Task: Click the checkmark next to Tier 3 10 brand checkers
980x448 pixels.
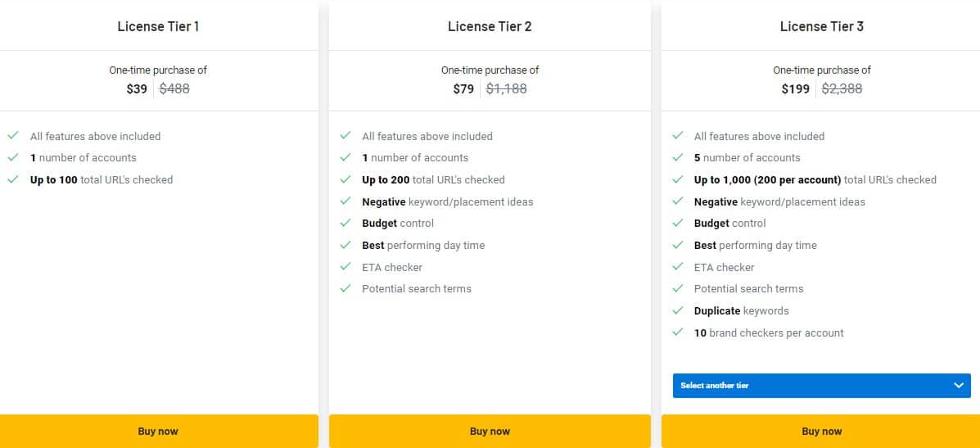Action: click(x=677, y=333)
